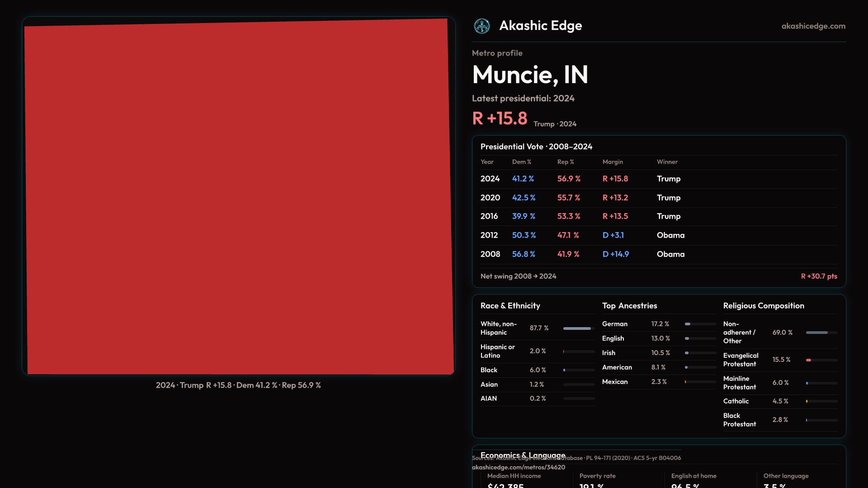Viewport: 868px width, 488px height.
Task: Click the map caption below the map
Action: coord(238,385)
